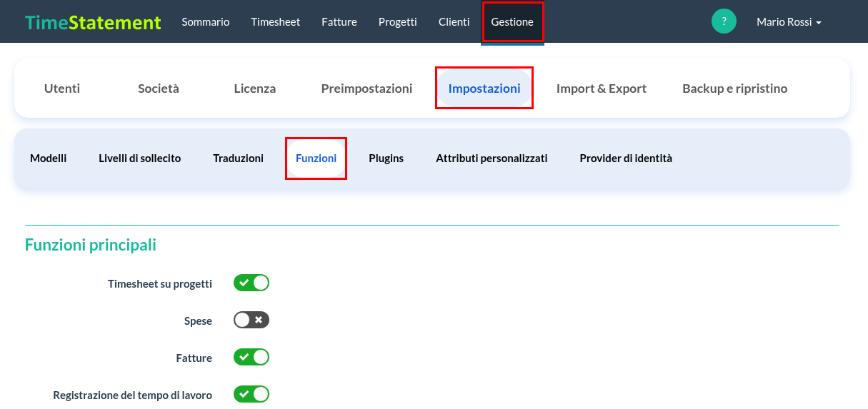Navigate to Progetti
This screenshot has width=868, height=409.
pos(398,22)
